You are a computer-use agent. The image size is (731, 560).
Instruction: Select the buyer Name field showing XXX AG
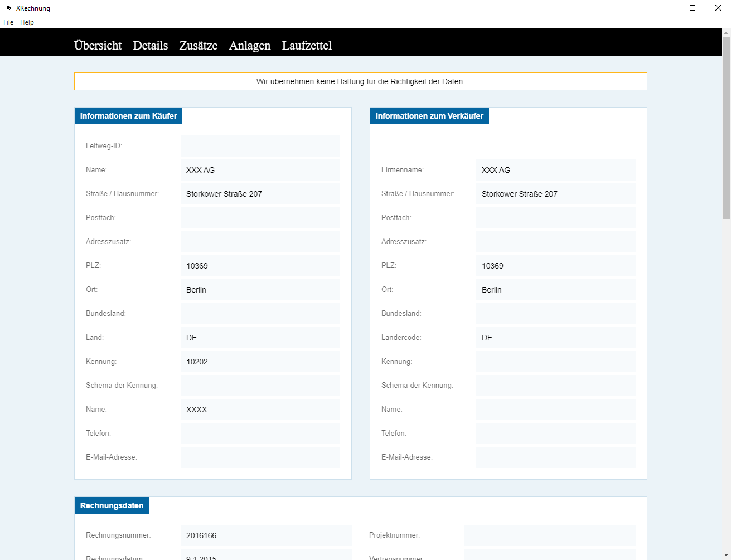[x=260, y=169]
